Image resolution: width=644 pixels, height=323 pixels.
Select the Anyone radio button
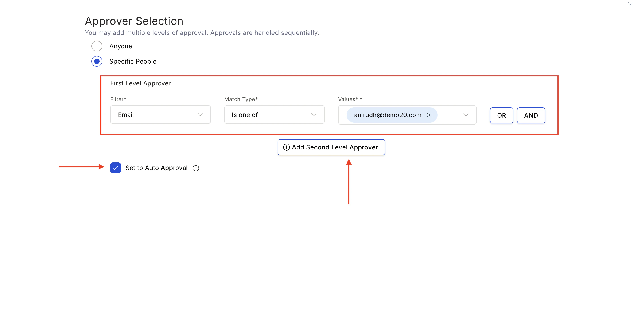(x=97, y=46)
